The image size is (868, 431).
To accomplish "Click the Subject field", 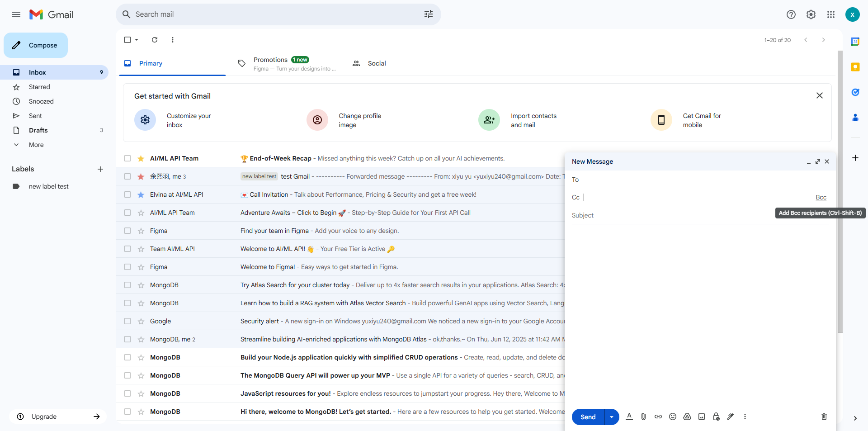I will point(700,215).
